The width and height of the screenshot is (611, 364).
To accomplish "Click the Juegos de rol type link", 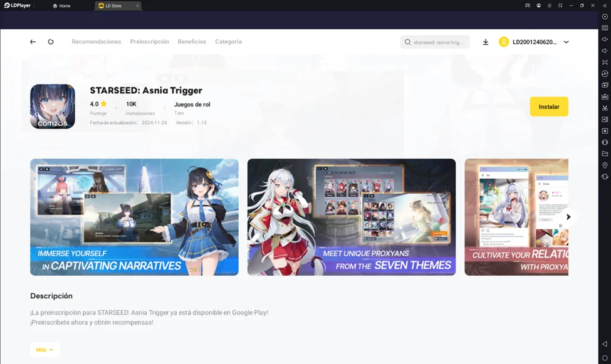I will [192, 105].
